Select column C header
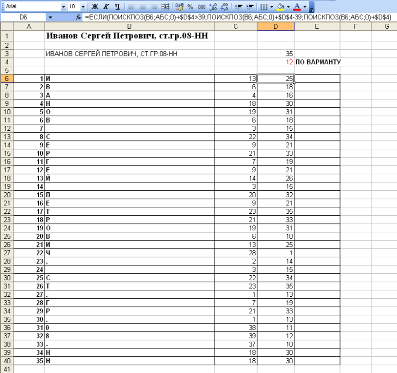This screenshot has width=397, height=373. pos(236,26)
